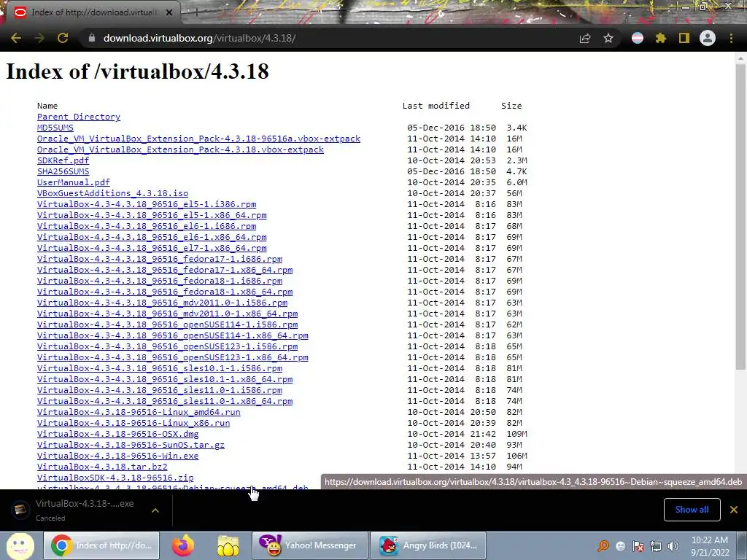The height and width of the screenshot is (560, 747).
Task: Open the striped round extension icon
Action: [638, 38]
